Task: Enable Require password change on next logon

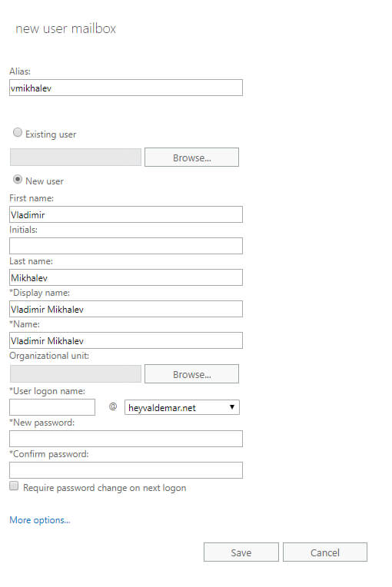Action: [14, 486]
